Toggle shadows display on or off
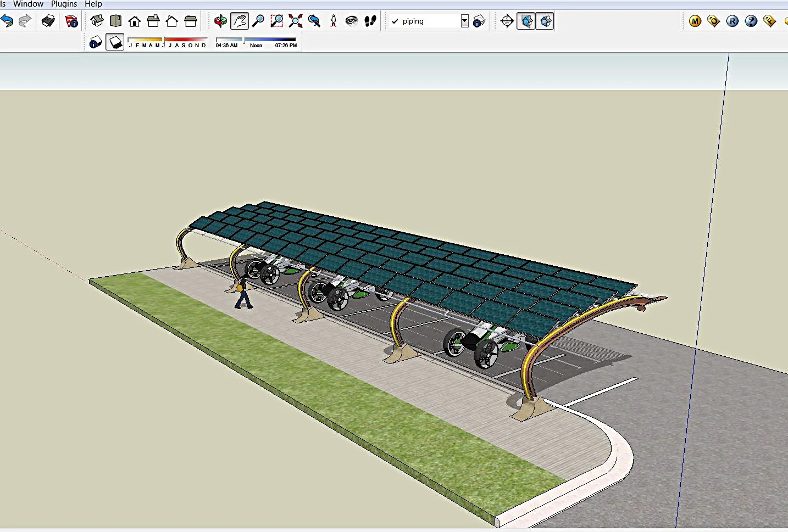The image size is (788, 532). pyautogui.click(x=115, y=42)
